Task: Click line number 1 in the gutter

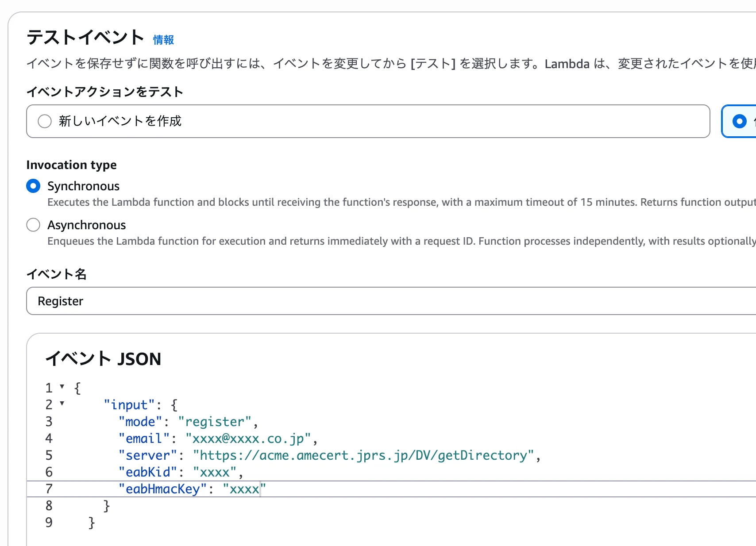Action: coord(49,388)
